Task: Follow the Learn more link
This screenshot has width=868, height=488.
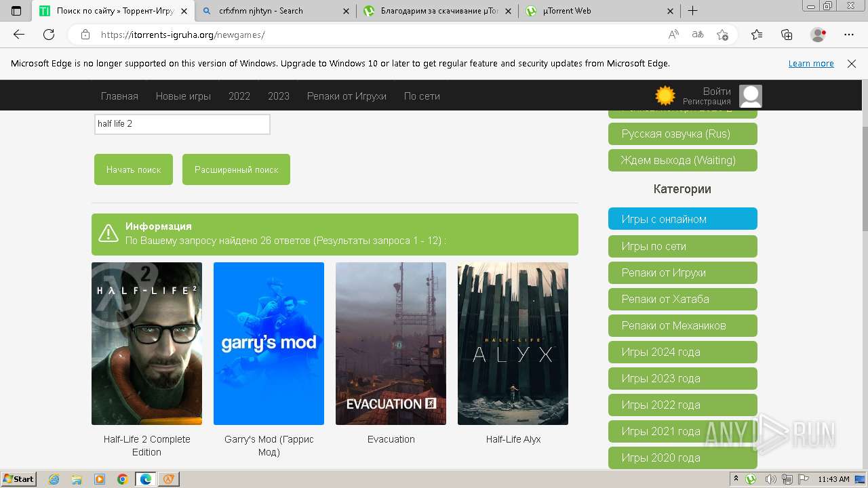Action: (811, 64)
